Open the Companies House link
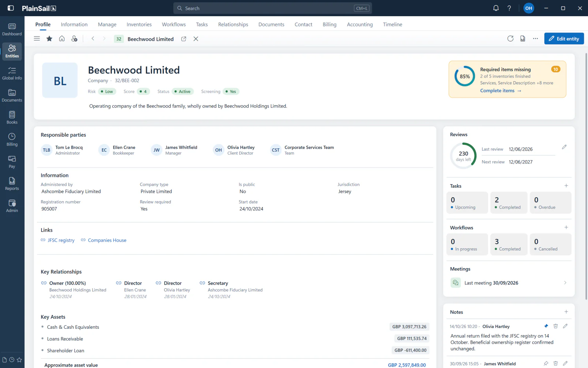Image resolution: width=588 pixels, height=368 pixels. (x=104, y=240)
